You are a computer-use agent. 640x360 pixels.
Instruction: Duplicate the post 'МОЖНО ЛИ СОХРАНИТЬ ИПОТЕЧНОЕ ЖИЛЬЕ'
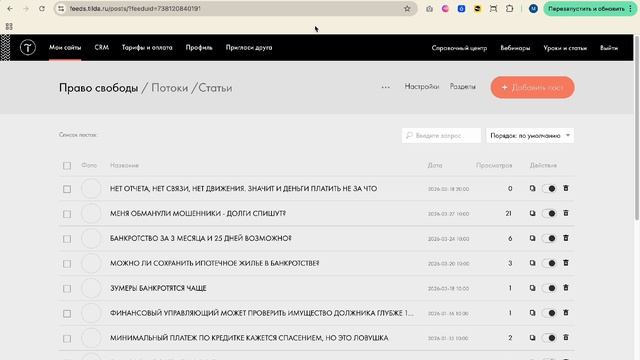tap(532, 263)
